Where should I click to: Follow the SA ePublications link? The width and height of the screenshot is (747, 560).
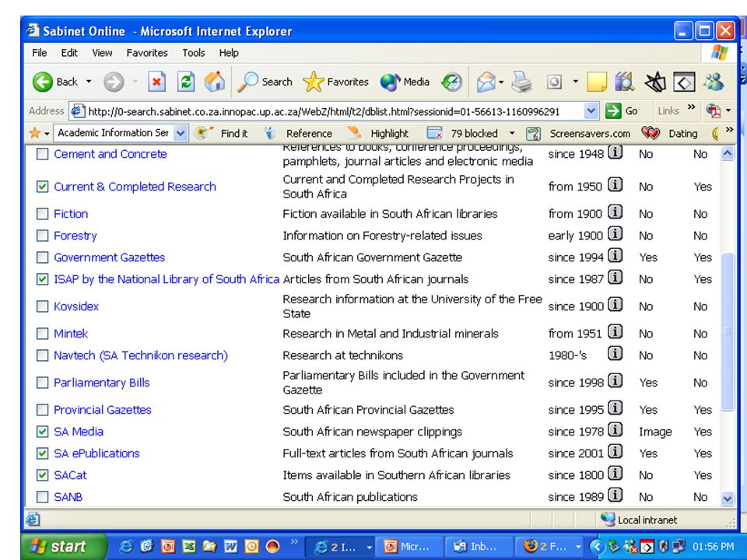pyautogui.click(x=96, y=453)
